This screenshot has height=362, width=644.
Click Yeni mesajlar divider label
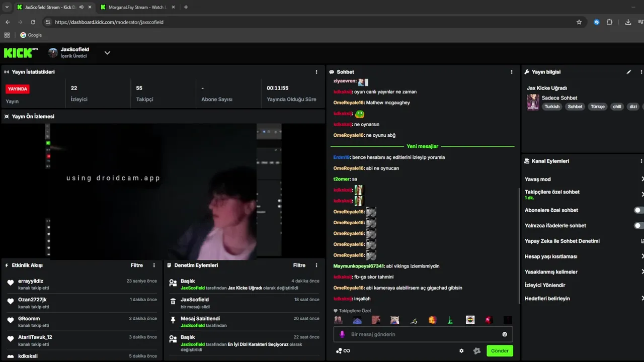coord(422,146)
